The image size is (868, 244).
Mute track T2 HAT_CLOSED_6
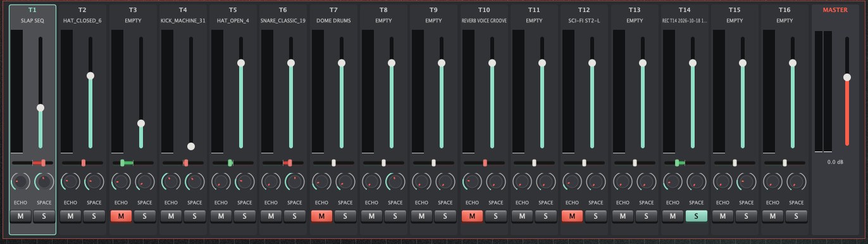click(x=70, y=216)
